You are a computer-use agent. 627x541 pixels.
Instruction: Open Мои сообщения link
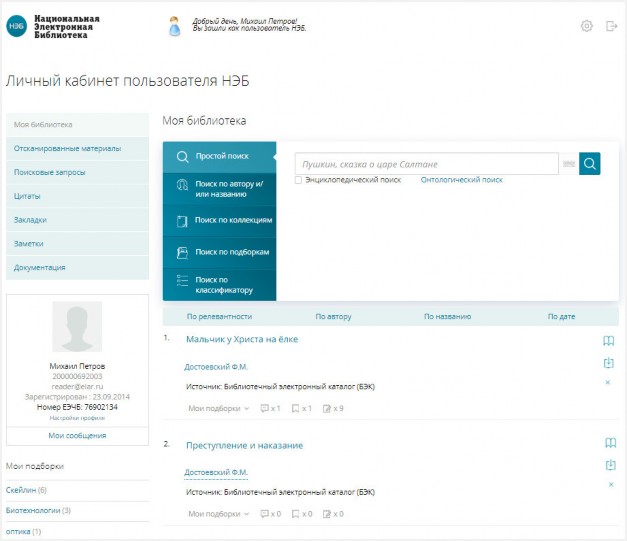[x=77, y=436]
